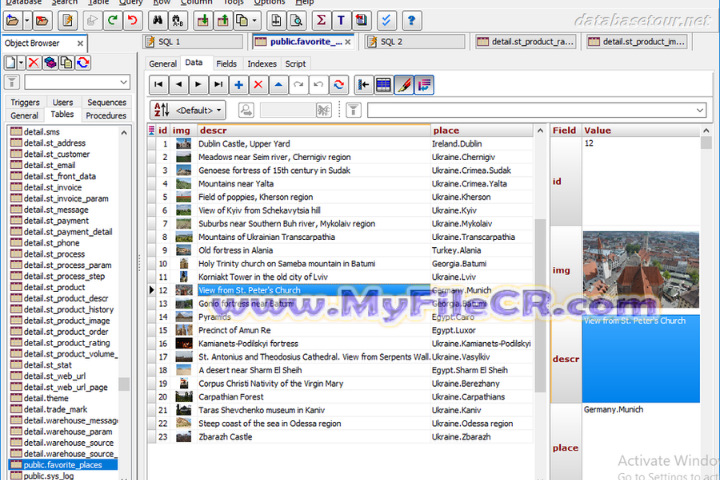Select detail.st_customer in the table list
The height and width of the screenshot is (480, 720).
(56, 154)
